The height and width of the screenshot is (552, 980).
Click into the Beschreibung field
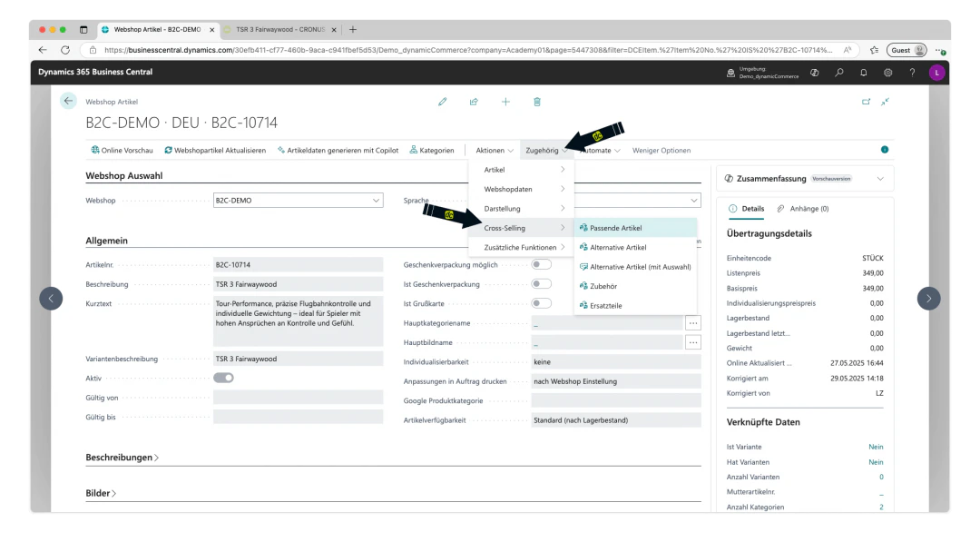click(299, 284)
